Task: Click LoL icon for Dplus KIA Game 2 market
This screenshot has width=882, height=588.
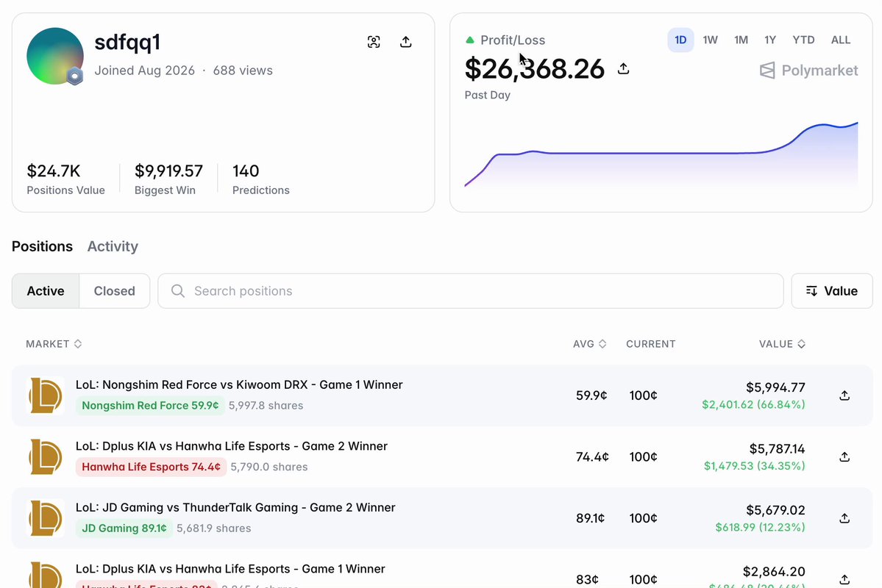Action: point(46,456)
